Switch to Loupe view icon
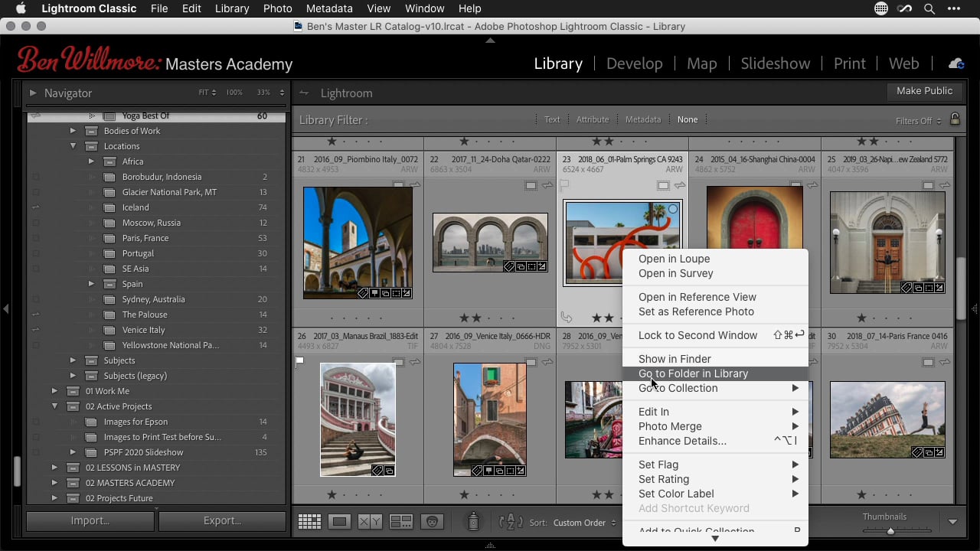 [x=339, y=522]
